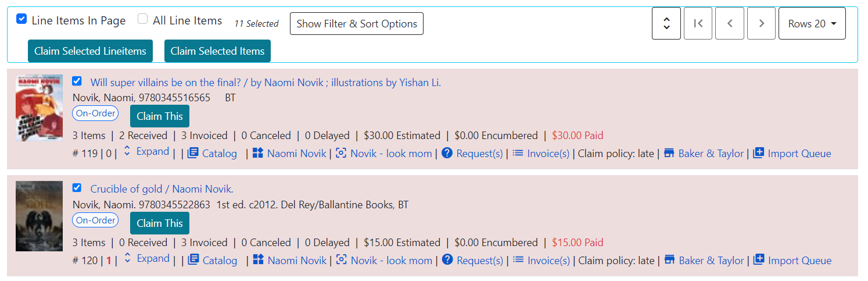Click Will super villains cover thumbnail

tap(39, 108)
